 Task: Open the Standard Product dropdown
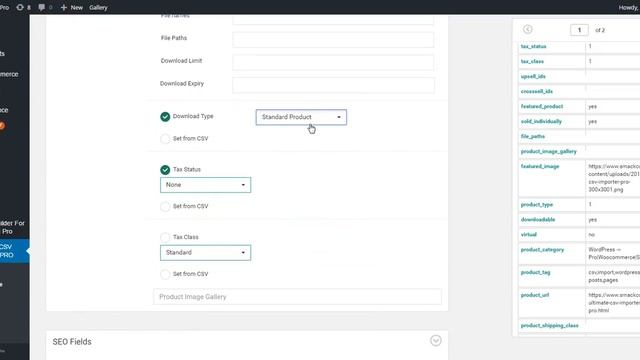(301, 117)
